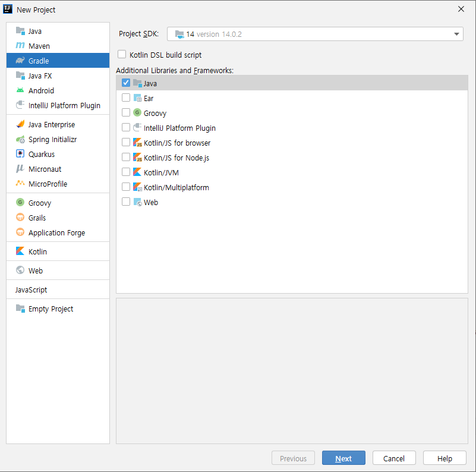Open the Project SDK dropdown arrow
The height and width of the screenshot is (472, 476).
tap(456, 34)
